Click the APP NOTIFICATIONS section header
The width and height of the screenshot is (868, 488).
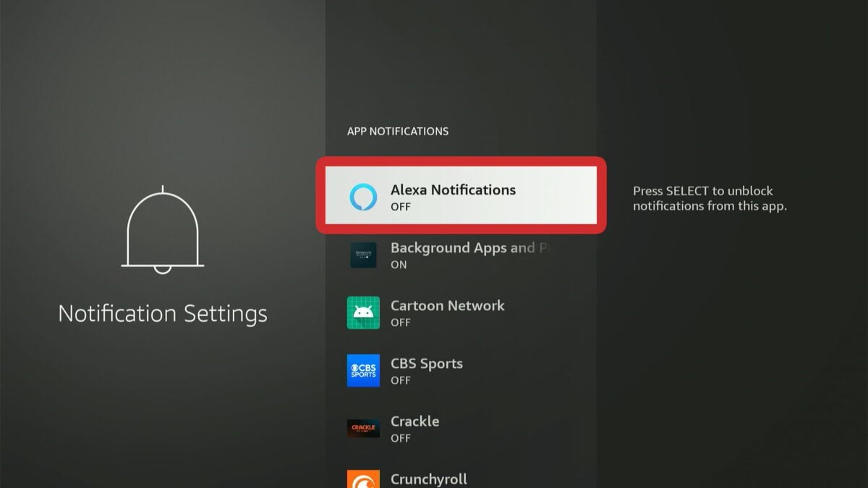[398, 132]
